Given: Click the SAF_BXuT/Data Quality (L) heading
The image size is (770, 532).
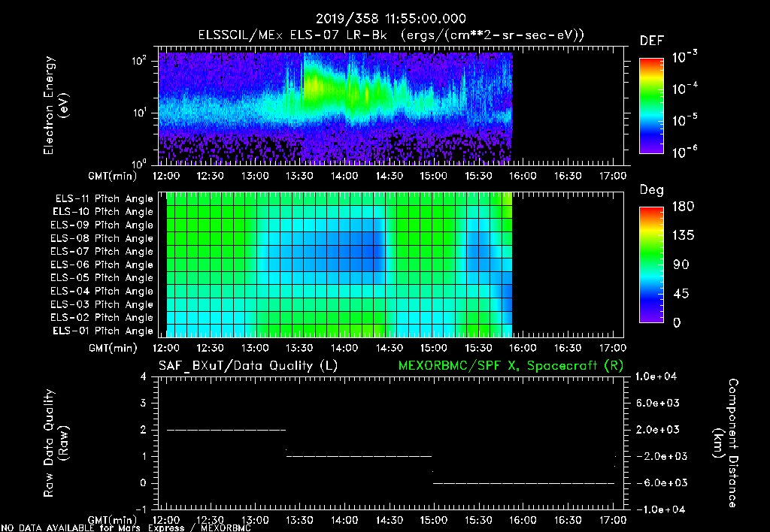Looking at the screenshot, I should point(248,366).
